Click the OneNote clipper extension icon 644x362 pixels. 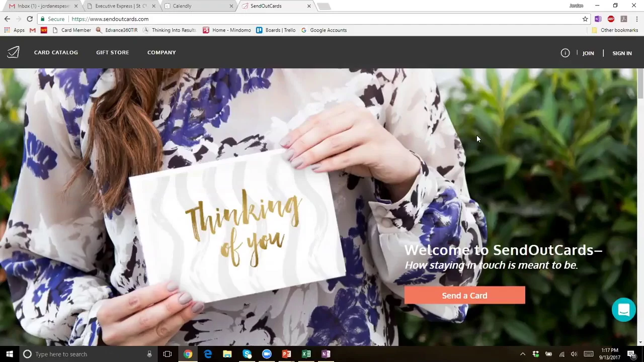pos(598,19)
